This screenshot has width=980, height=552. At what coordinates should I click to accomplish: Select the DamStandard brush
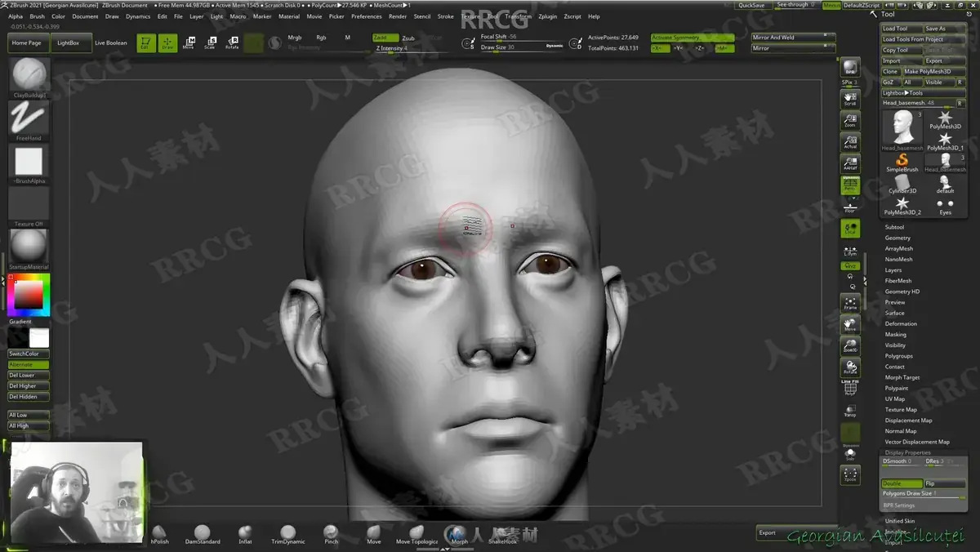click(203, 534)
